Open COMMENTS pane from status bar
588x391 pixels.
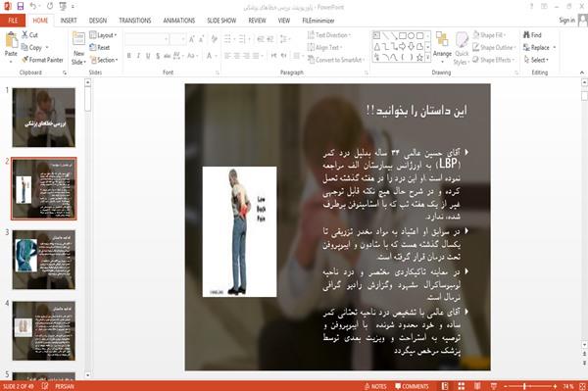pyautogui.click(x=412, y=386)
